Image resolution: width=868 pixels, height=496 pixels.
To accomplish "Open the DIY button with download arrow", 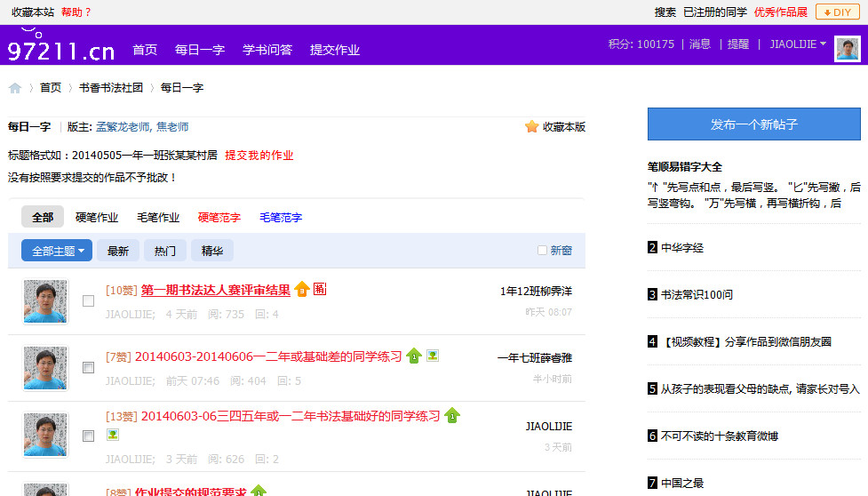I will pyautogui.click(x=838, y=12).
